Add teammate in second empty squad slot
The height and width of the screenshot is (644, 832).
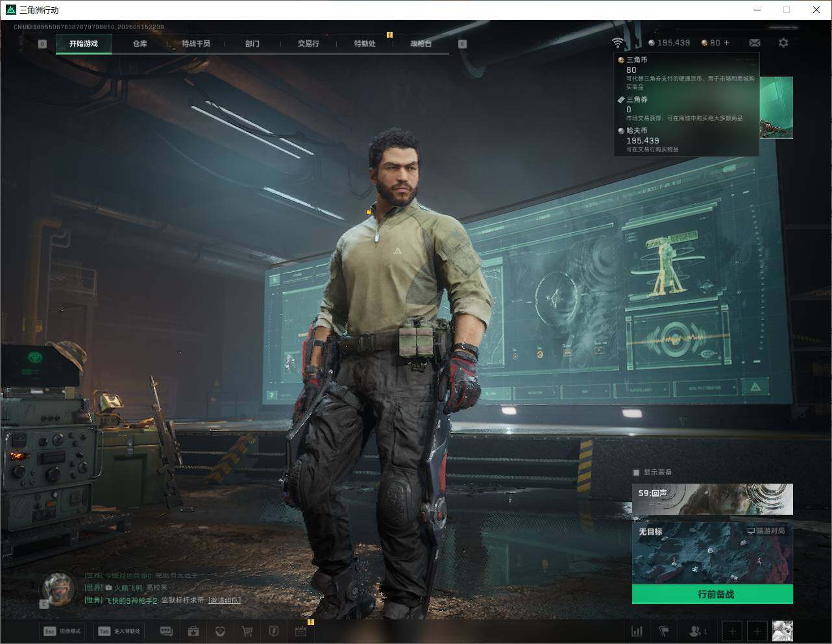pos(757,631)
